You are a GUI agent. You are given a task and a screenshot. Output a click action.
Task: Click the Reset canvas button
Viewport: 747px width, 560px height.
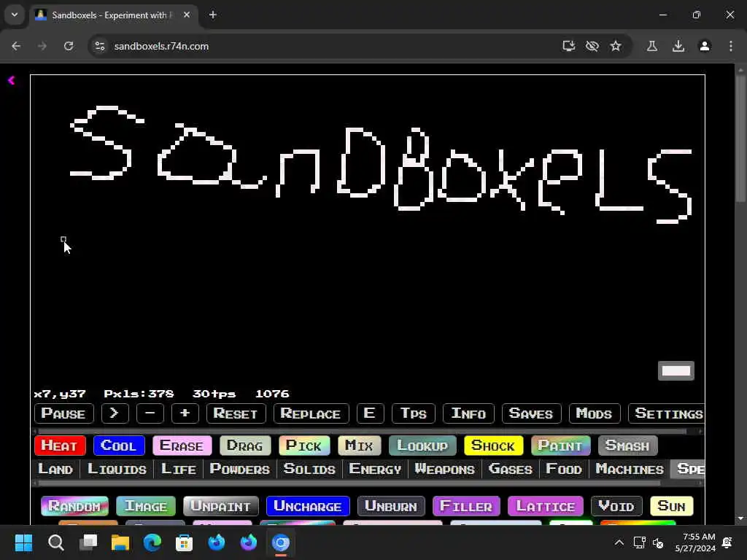(236, 413)
